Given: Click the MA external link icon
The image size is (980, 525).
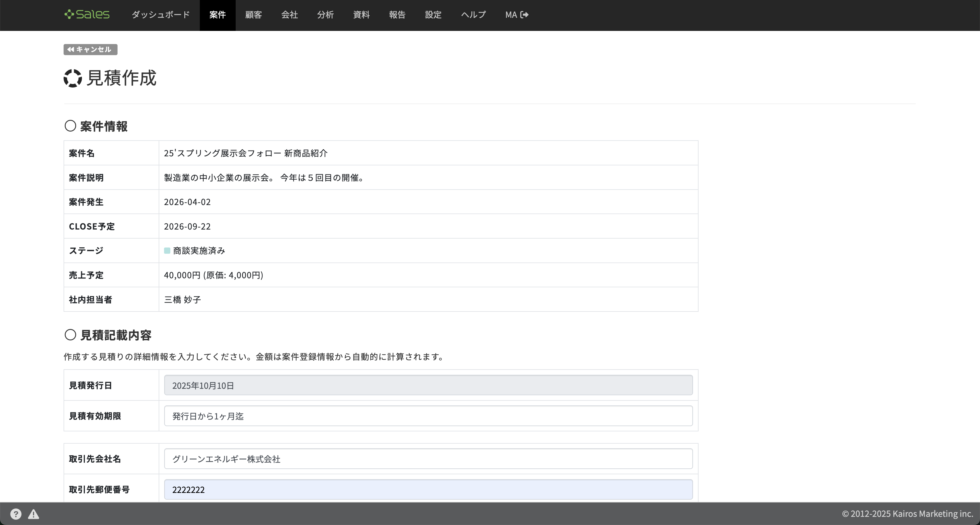Looking at the screenshot, I should pos(525,15).
